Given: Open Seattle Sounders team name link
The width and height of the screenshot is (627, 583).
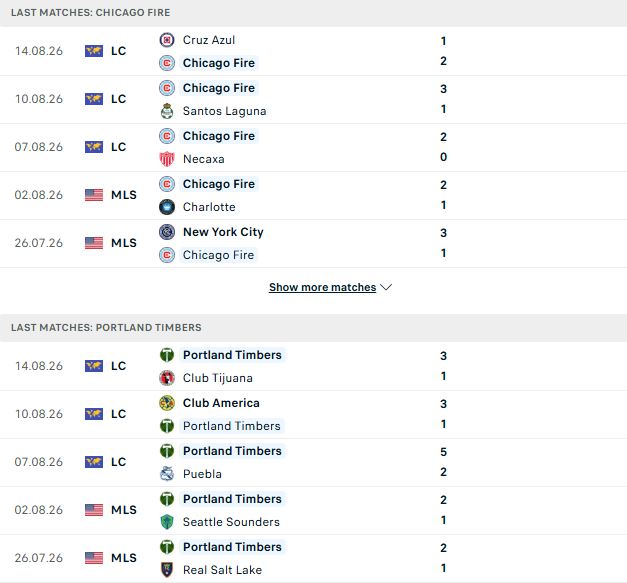Looking at the screenshot, I should [x=231, y=522].
